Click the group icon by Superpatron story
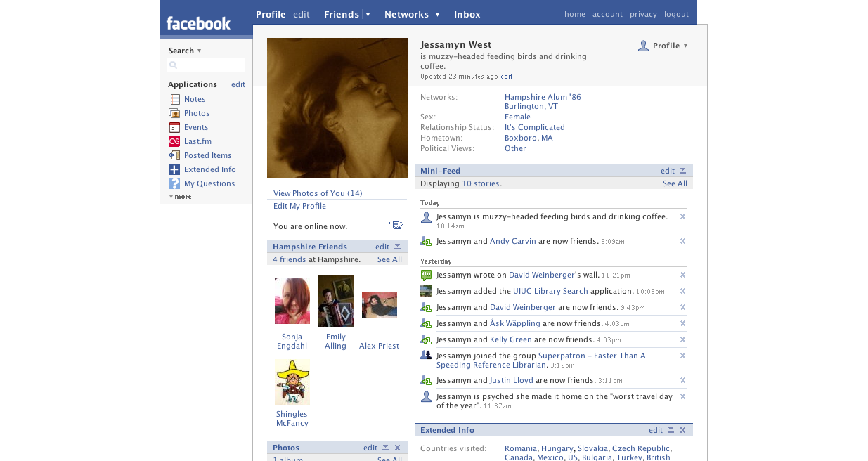Image resolution: width=868 pixels, height=461 pixels. (x=426, y=355)
